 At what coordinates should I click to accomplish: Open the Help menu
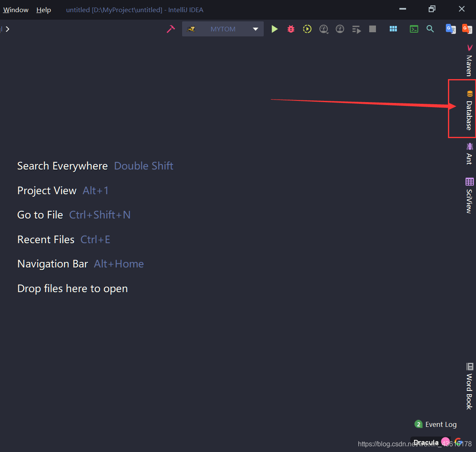click(x=44, y=10)
